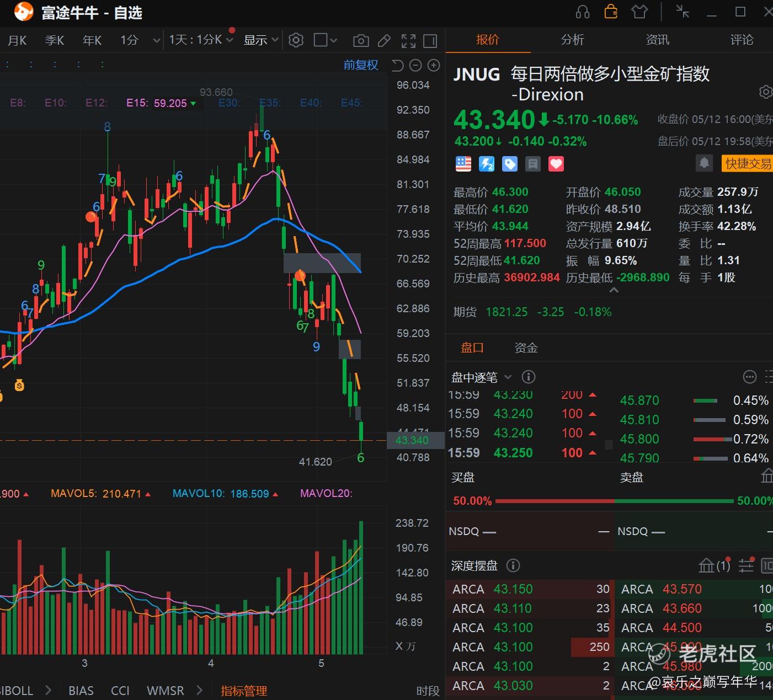Click the US flag market icon
773x700 pixels.
pyautogui.click(x=463, y=164)
